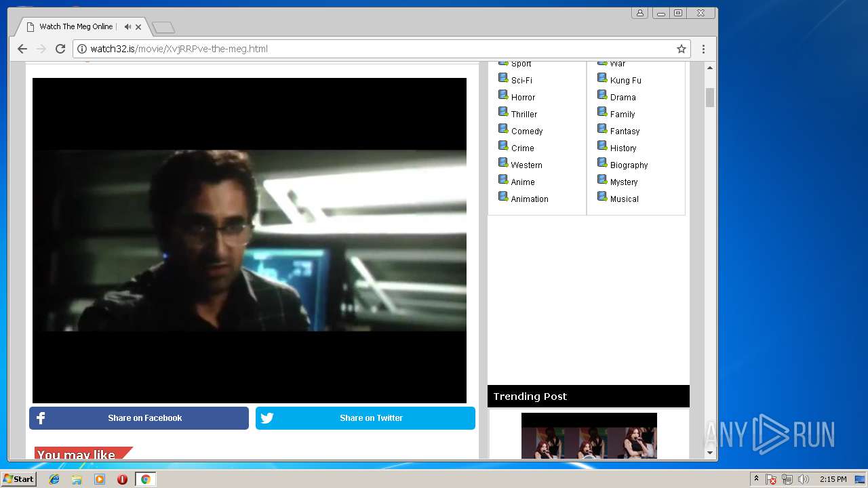Click the icon beside Crime genre
This screenshot has height=488, width=868.
503,146
